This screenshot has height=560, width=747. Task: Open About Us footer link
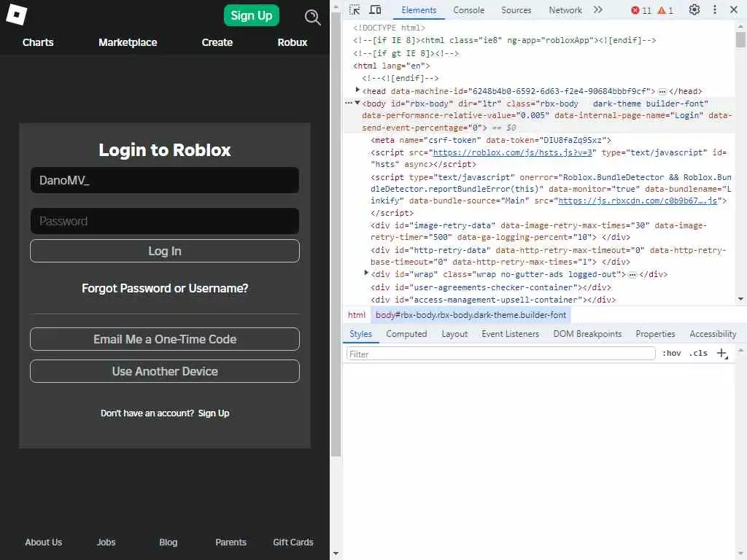tap(43, 542)
